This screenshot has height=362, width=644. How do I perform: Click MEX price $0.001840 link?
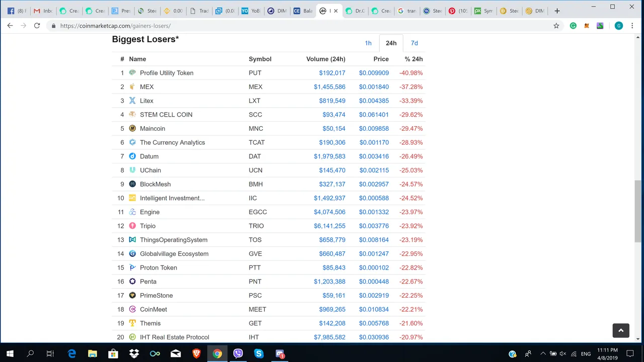pos(373,87)
